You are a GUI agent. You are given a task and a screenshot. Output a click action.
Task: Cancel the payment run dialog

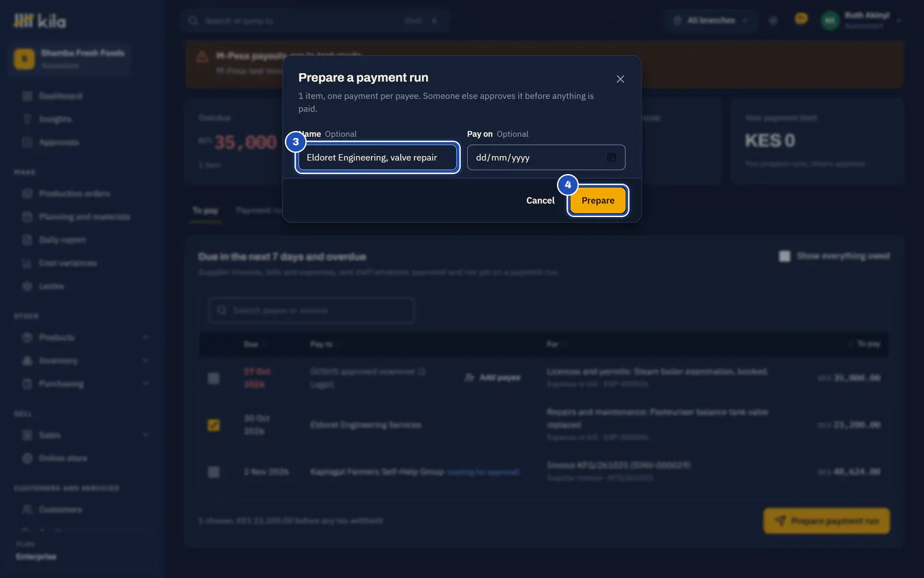pyautogui.click(x=540, y=200)
